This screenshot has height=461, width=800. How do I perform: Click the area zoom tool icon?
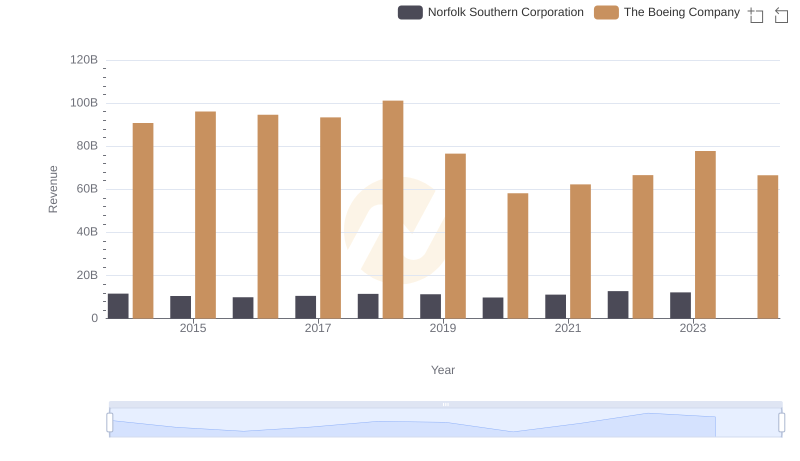click(756, 15)
